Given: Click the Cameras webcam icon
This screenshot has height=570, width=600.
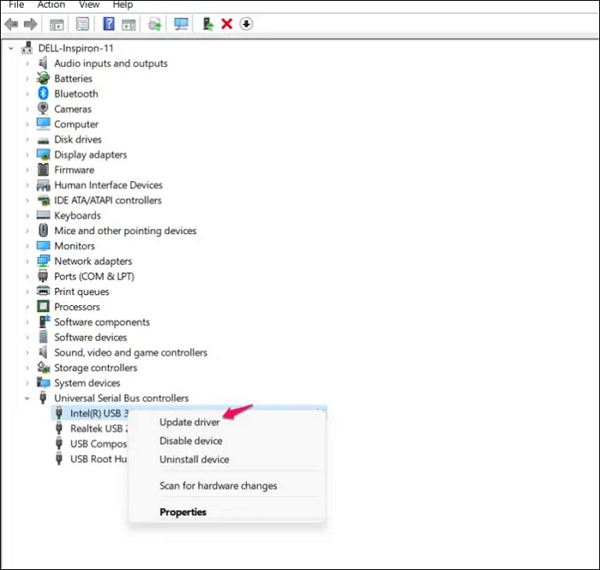Looking at the screenshot, I should (43, 109).
